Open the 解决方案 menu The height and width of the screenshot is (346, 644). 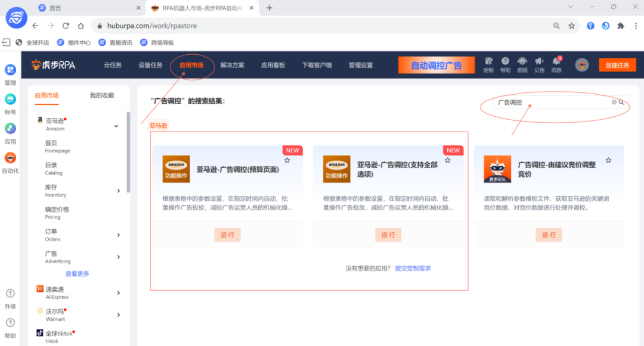pos(232,65)
